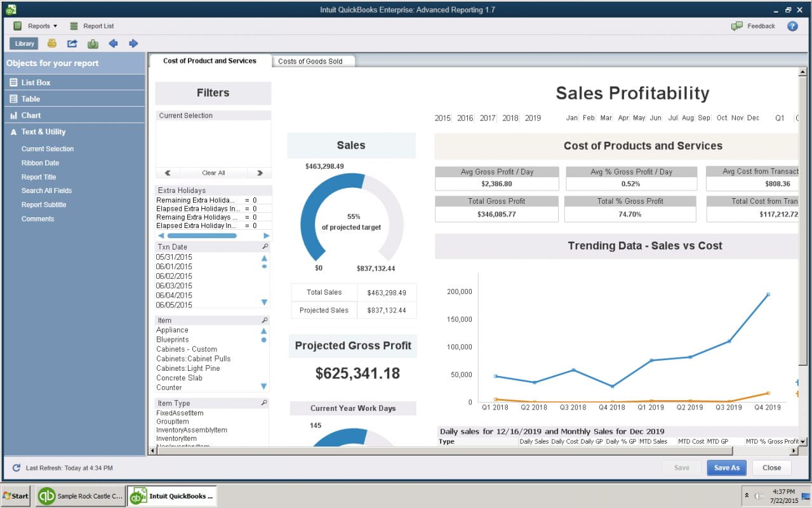812x508 pixels.
Task: Click the export share icon in the toolbar
Action: (72, 44)
